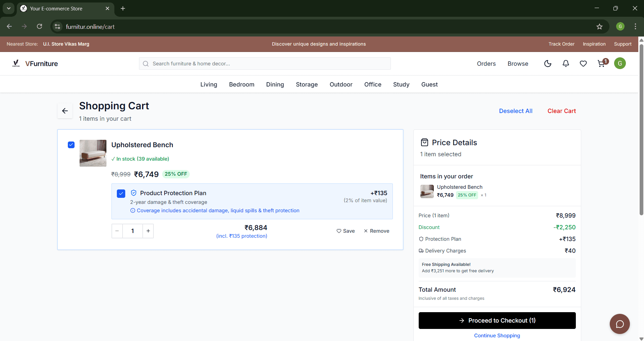Uncheck the Upholstered Bench selection checkbox
The image size is (644, 341).
tap(71, 145)
